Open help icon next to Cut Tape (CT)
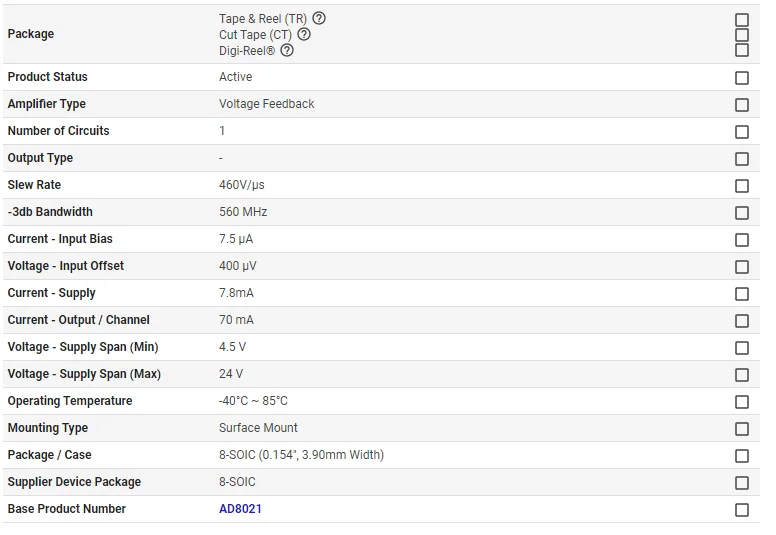 coord(304,34)
